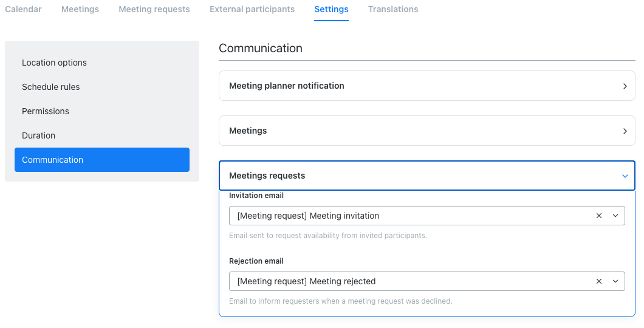Collapse the Meetings requests section chevron
Screen dimensions: 644x328
pyautogui.click(x=625, y=176)
